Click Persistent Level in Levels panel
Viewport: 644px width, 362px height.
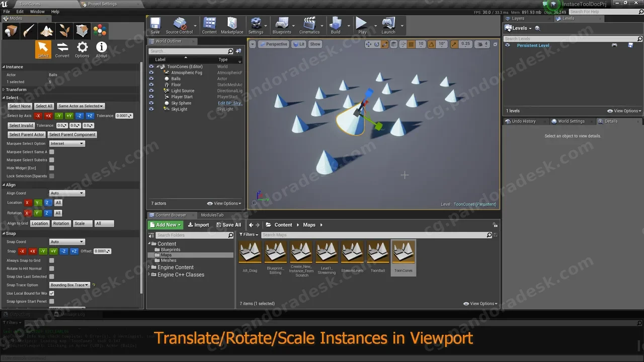[x=533, y=45]
